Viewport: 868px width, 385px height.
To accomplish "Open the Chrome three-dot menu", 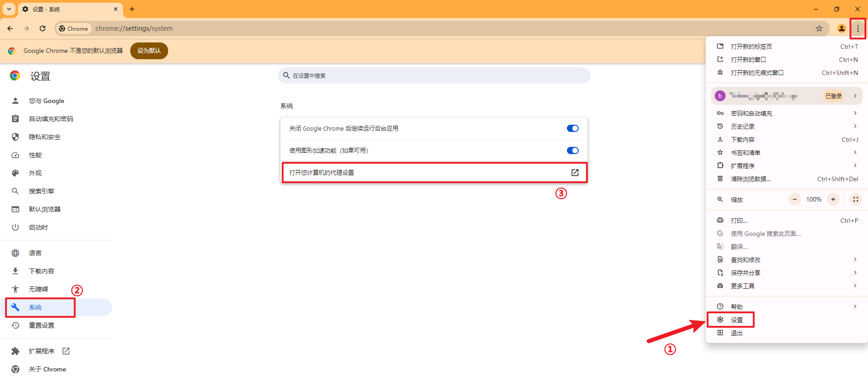I will (858, 28).
